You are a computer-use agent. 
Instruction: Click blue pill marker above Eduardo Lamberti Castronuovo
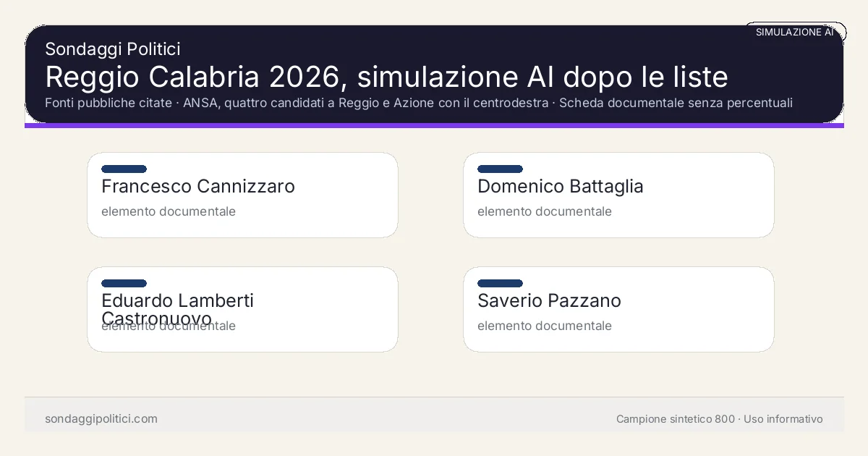[x=124, y=284]
